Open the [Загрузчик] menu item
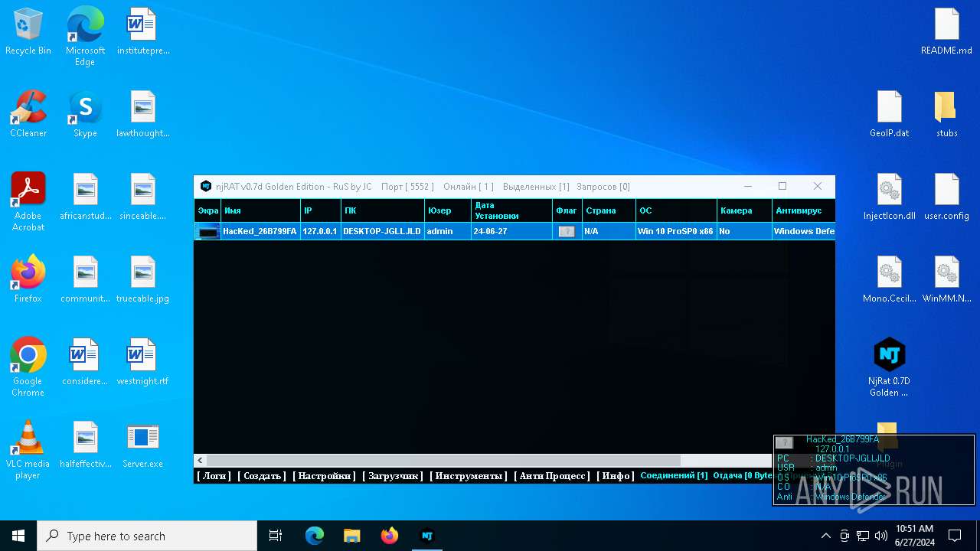Viewport: 980px width, 551px height. [x=393, y=476]
